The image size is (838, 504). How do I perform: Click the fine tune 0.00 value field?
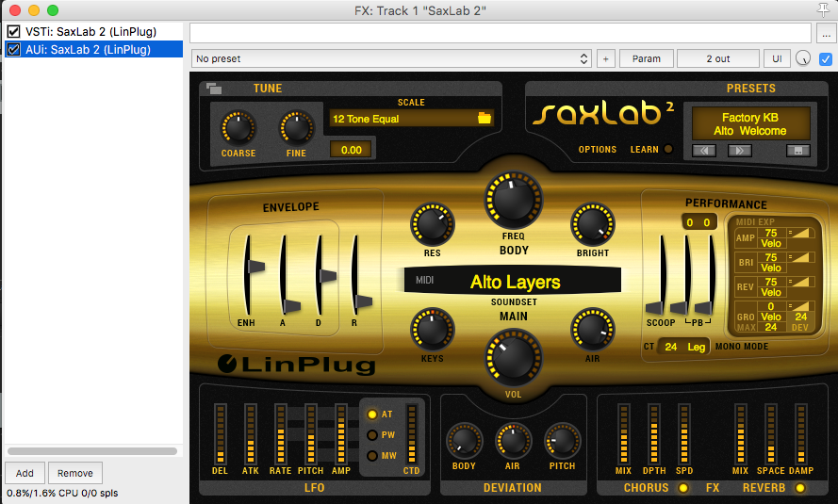351,150
